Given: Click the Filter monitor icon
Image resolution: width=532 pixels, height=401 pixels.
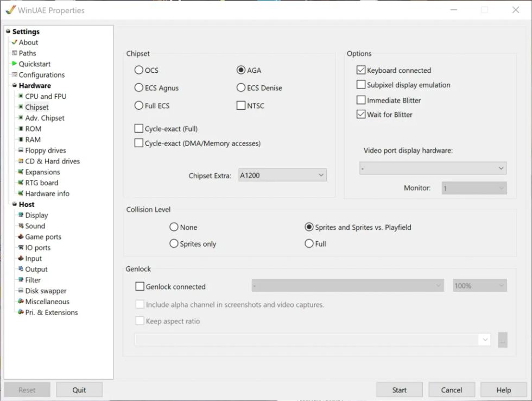Looking at the screenshot, I should click(21, 280).
